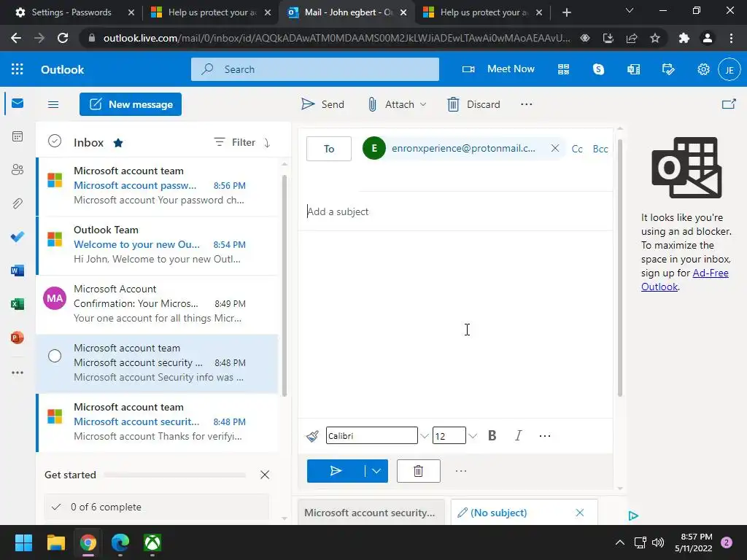Open People contacts in left rail
This screenshot has height=560, width=747.
click(x=18, y=169)
